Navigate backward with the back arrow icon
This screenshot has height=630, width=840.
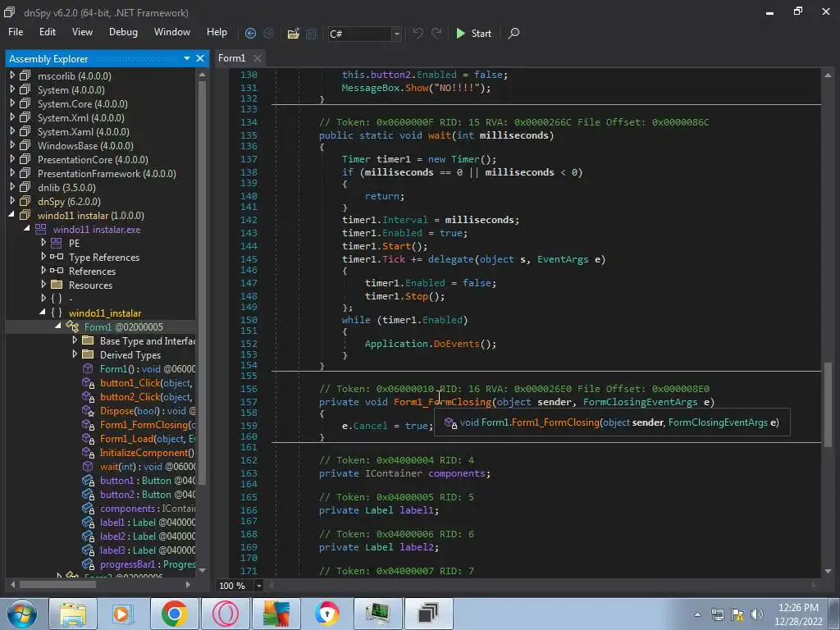[x=250, y=33]
